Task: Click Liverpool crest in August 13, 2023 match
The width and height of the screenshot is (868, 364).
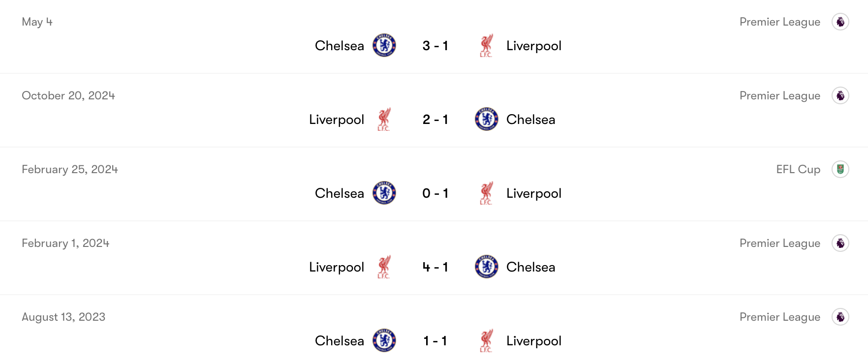Action: point(486,340)
